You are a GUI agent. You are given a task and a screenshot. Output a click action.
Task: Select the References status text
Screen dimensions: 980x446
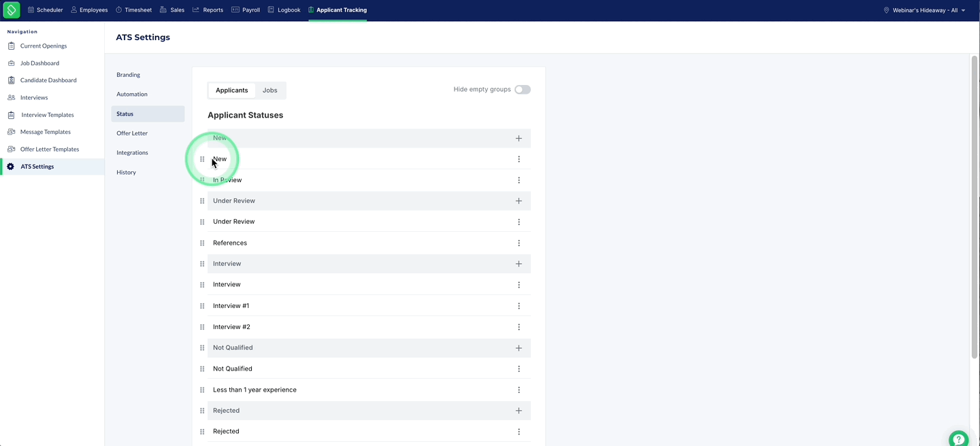click(x=230, y=243)
